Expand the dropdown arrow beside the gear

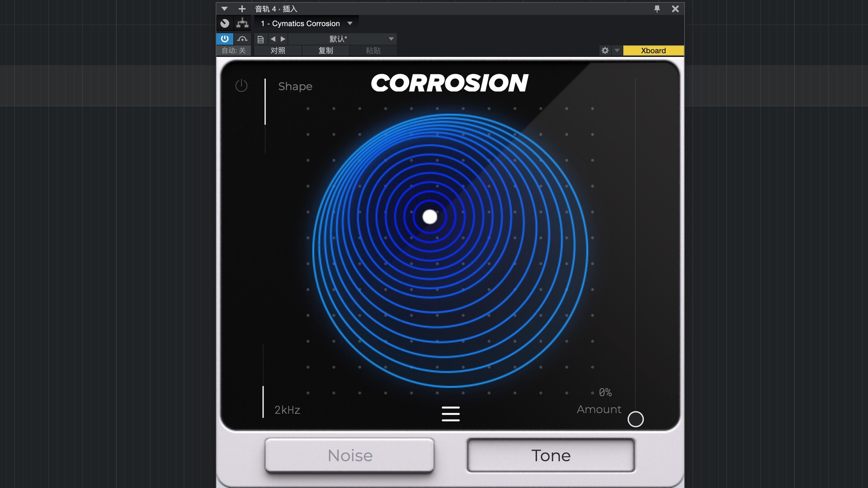(617, 51)
